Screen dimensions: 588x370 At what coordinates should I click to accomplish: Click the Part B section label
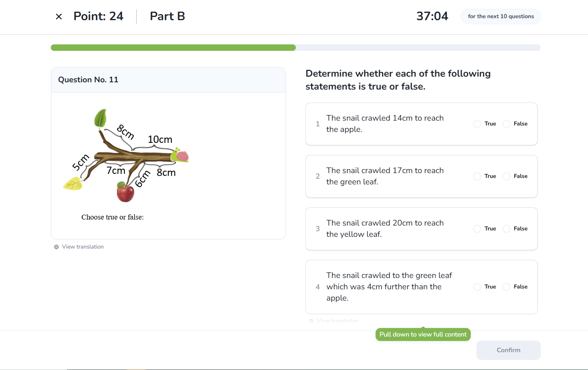167,16
